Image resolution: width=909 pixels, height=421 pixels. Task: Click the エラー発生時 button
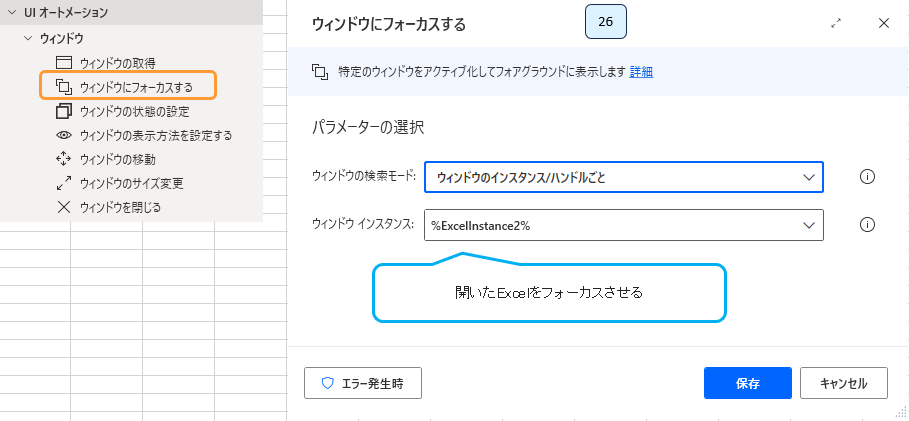(362, 383)
